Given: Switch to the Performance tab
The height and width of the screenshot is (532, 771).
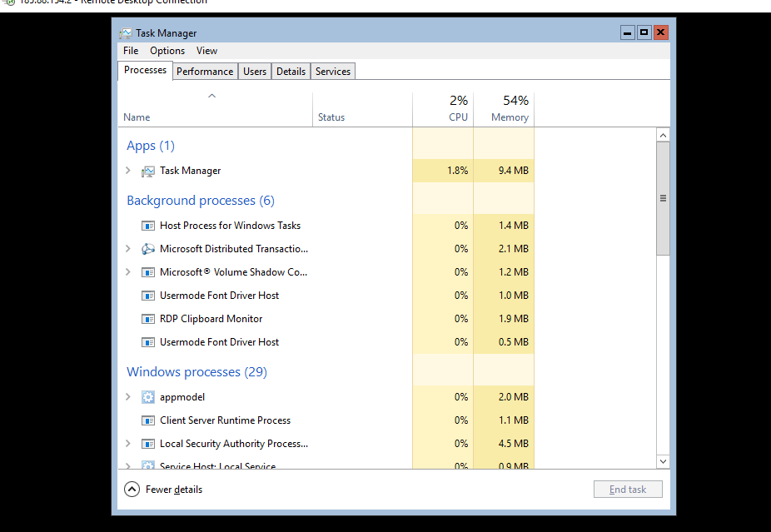Looking at the screenshot, I should click(205, 72).
